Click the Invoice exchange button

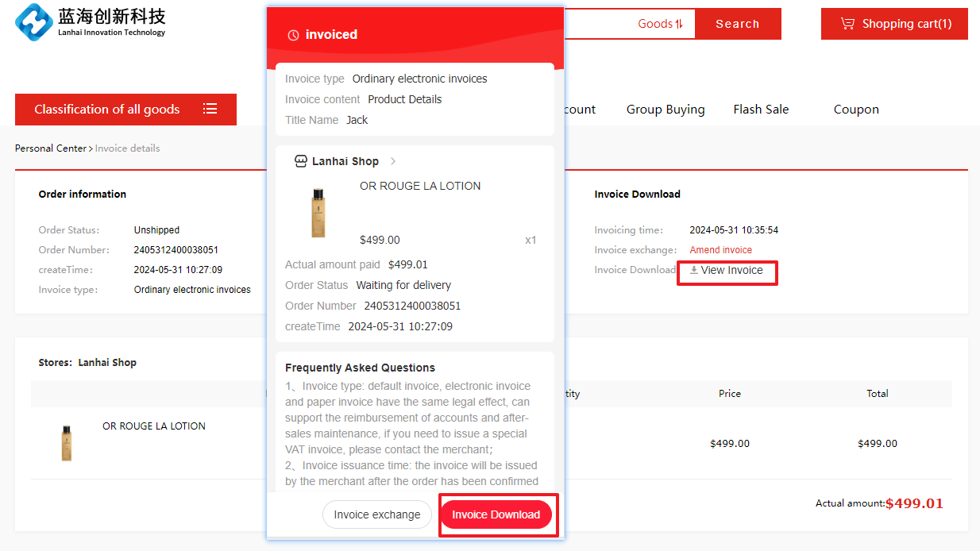[377, 514]
